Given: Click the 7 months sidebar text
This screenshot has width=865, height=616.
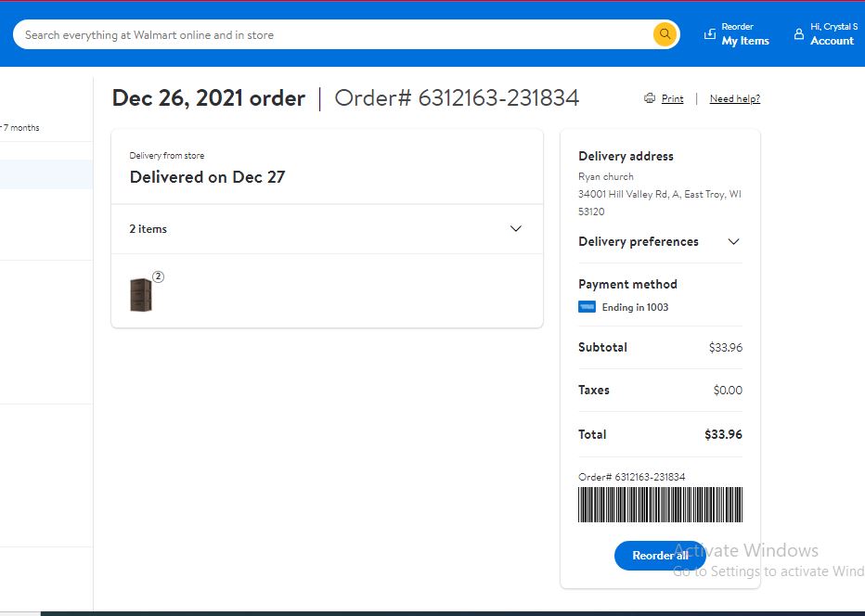Looking at the screenshot, I should coord(21,128).
